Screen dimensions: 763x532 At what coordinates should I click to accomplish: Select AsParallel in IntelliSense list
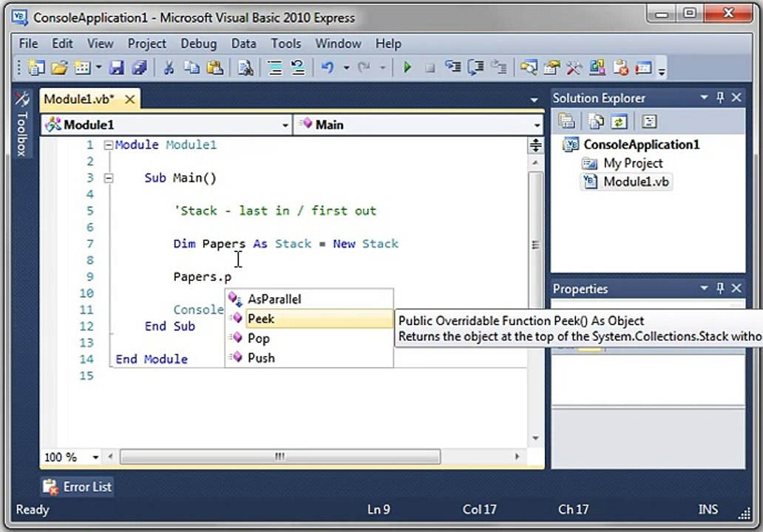[310, 299]
